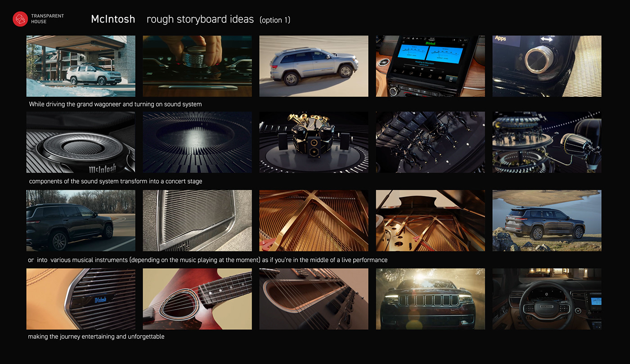Open the snowy driveway Wagoneer thumbnail

(81, 66)
